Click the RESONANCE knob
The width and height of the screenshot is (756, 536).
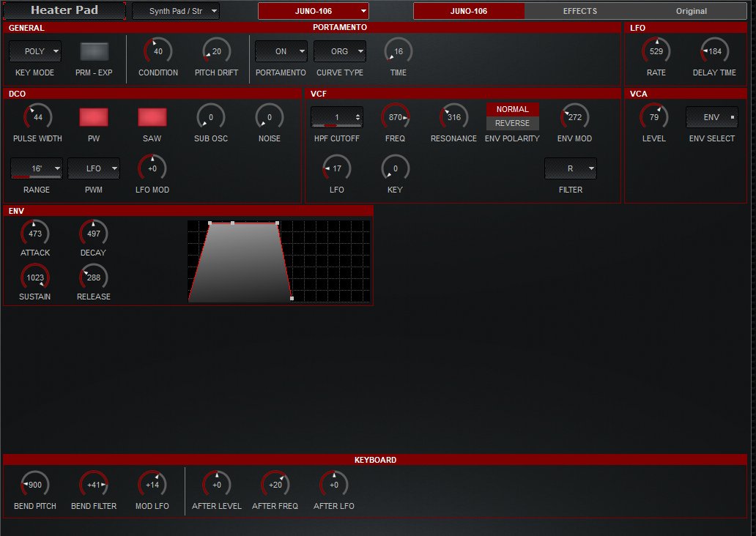point(453,117)
